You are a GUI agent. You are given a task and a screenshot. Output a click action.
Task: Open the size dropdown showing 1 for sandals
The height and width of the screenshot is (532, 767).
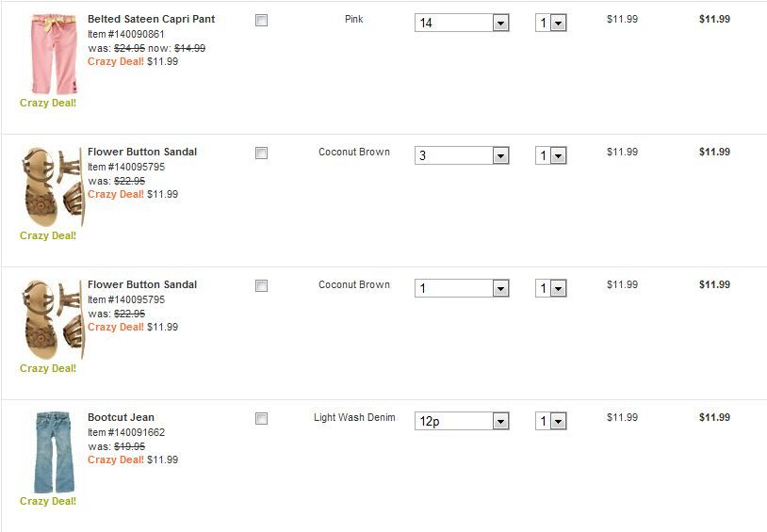(462, 288)
